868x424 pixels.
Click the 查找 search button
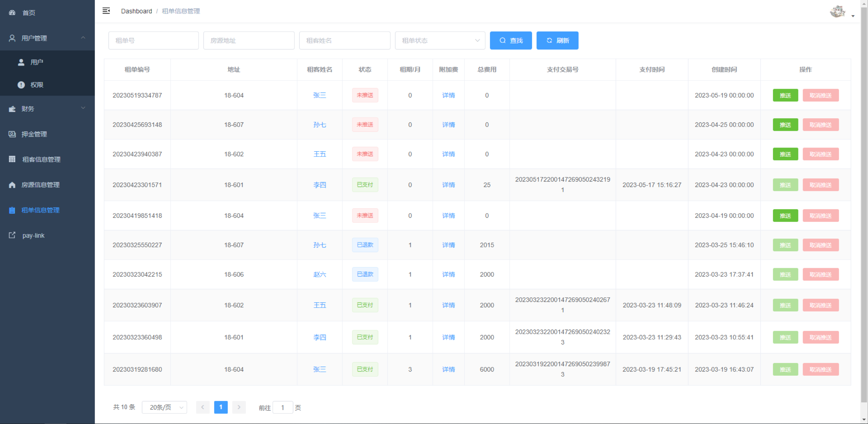(x=511, y=40)
